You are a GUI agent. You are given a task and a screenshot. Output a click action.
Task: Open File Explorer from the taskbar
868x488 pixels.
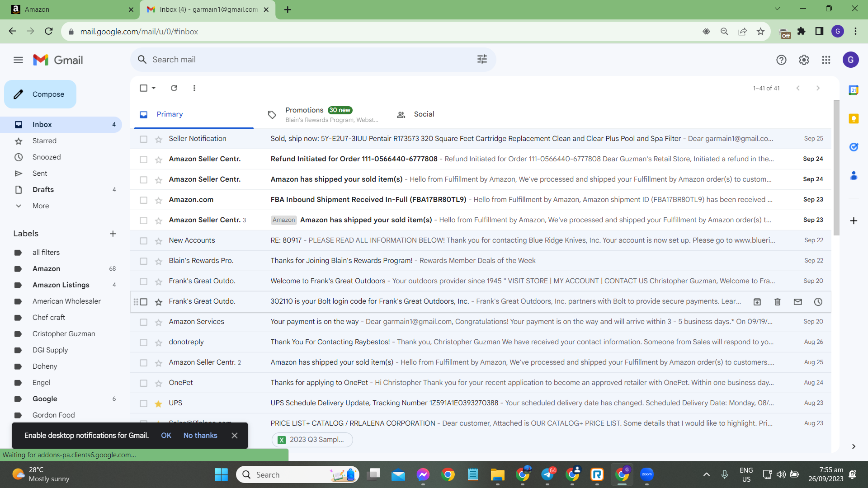tap(498, 474)
